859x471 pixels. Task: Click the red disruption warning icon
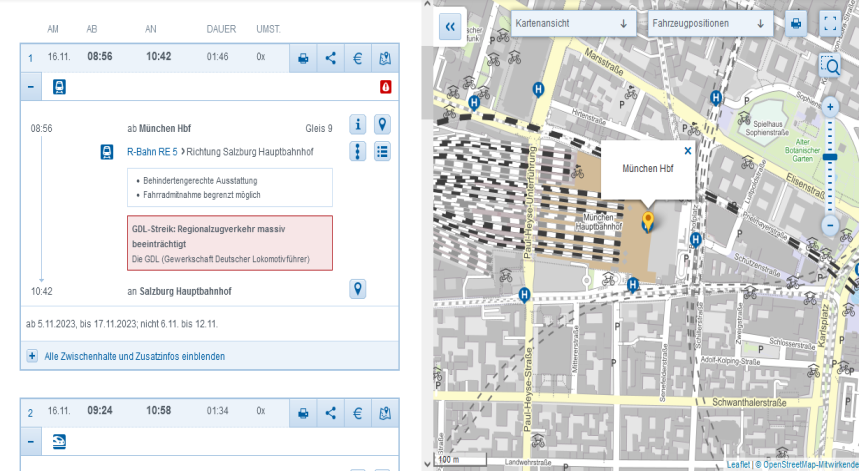(x=385, y=87)
